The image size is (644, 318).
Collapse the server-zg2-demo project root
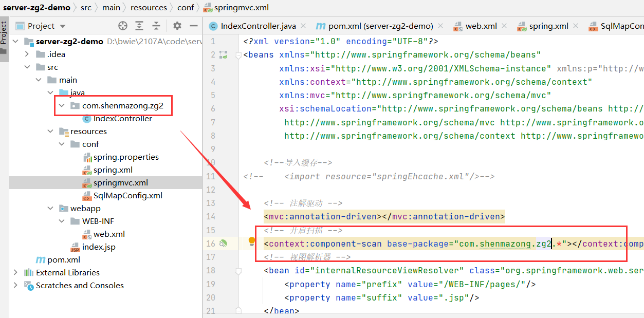point(15,42)
